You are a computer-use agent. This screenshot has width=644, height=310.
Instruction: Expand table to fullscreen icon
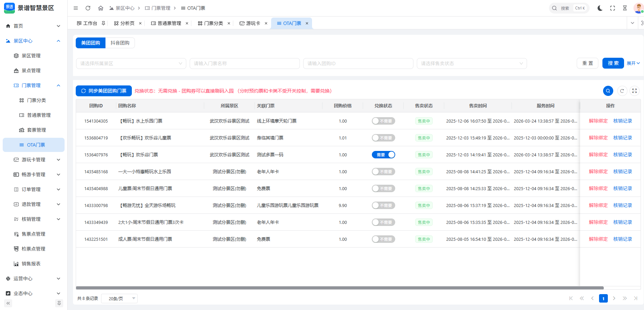pos(635,91)
